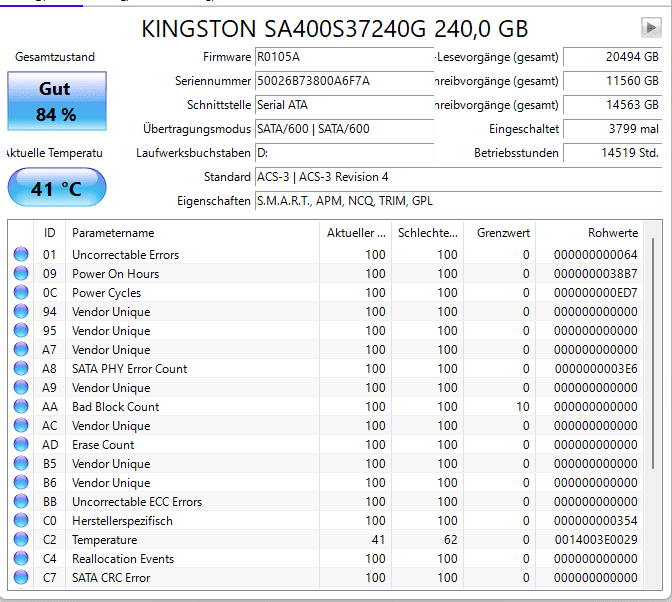Click the status orb for ID 95
Viewport: 672px width, 602px height.
[x=21, y=330]
